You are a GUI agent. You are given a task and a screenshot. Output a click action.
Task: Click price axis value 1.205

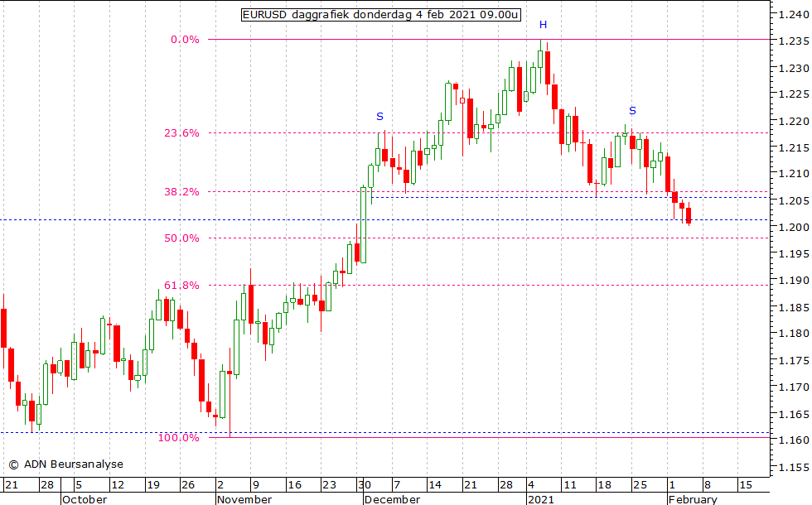(x=795, y=200)
